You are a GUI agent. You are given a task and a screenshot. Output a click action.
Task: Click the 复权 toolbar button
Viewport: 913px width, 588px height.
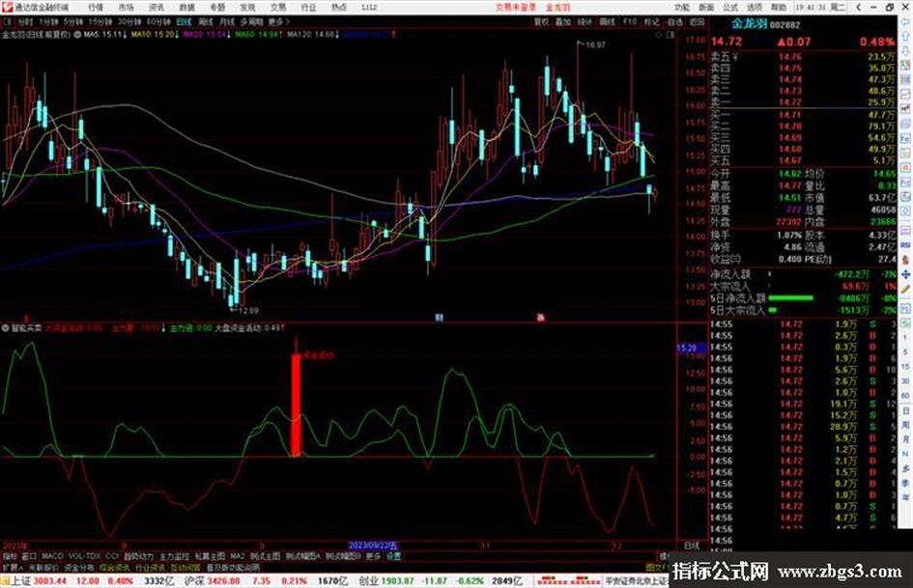(541, 21)
